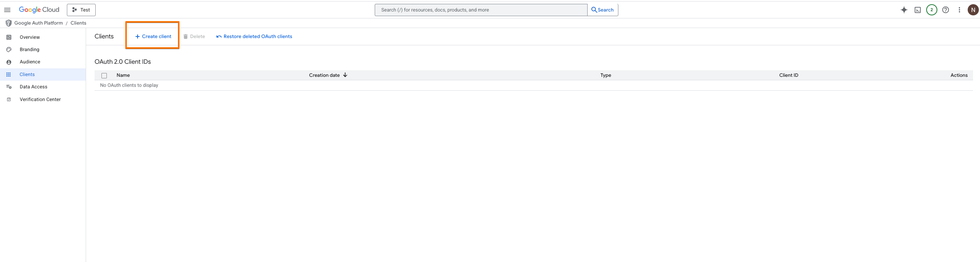Click the Gemini sparkle assistant icon
Viewport: 980px width, 262px height.
click(904, 10)
